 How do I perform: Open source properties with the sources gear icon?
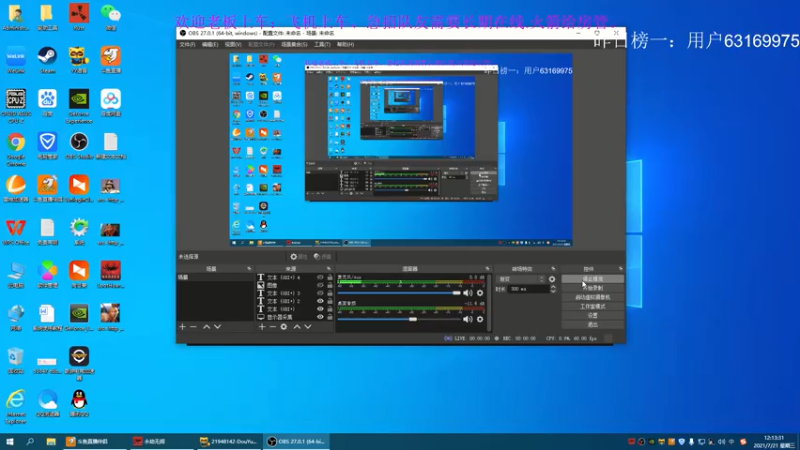(x=284, y=327)
